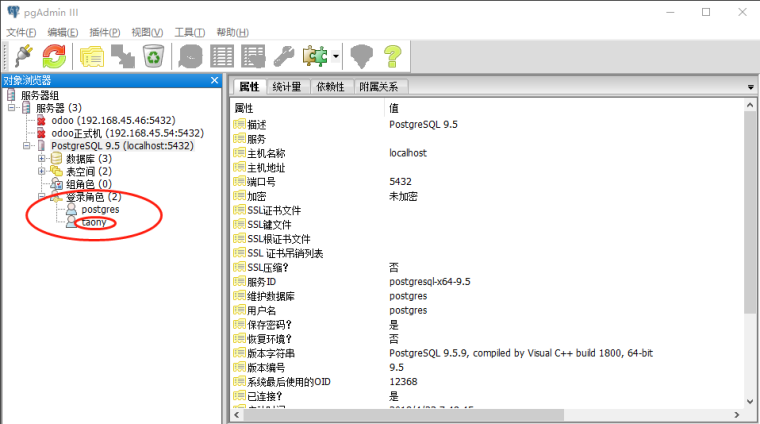Select the 服务ID property row
This screenshot has height=424, width=760.
point(488,282)
